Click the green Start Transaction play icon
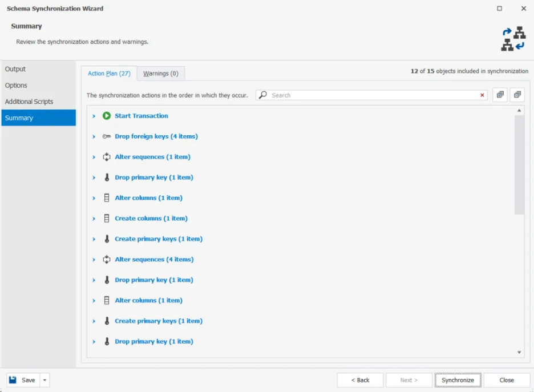The image size is (534, 392). [107, 116]
